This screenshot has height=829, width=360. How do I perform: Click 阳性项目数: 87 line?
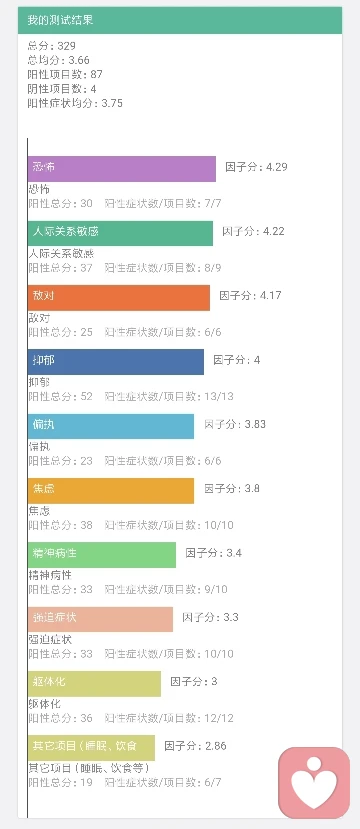pyautogui.click(x=65, y=75)
